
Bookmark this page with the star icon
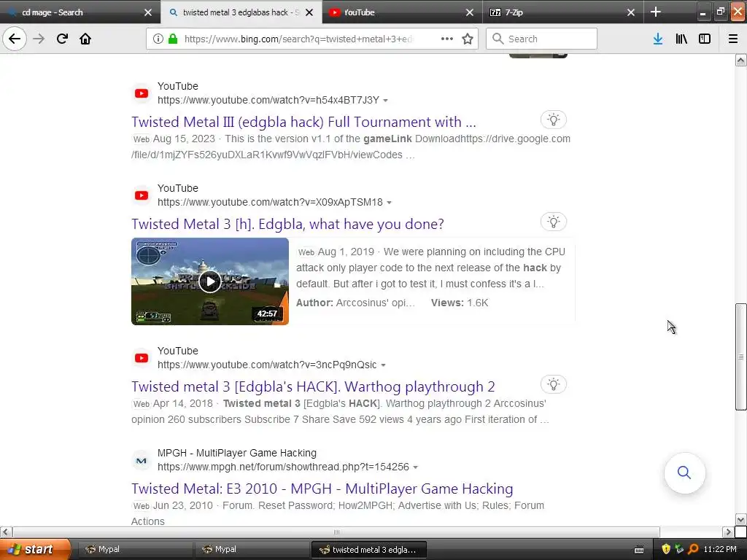pos(468,39)
